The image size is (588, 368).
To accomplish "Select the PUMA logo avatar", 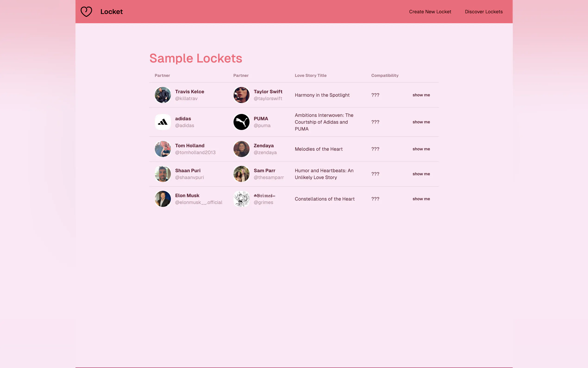I will click(241, 122).
